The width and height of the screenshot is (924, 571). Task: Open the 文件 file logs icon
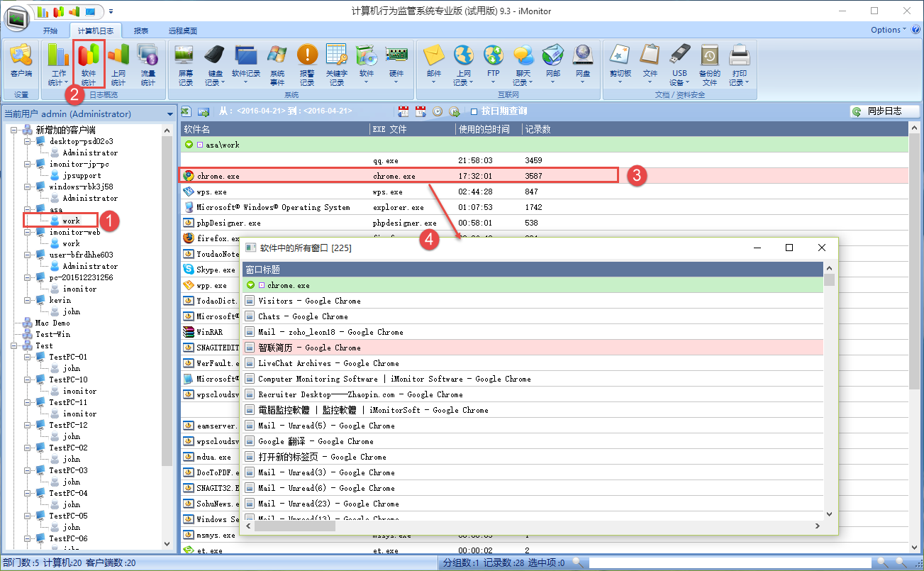(x=650, y=64)
